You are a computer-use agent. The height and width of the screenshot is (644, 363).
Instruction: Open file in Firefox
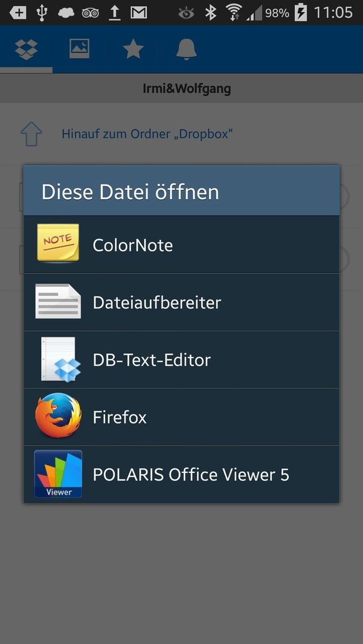coord(181,417)
